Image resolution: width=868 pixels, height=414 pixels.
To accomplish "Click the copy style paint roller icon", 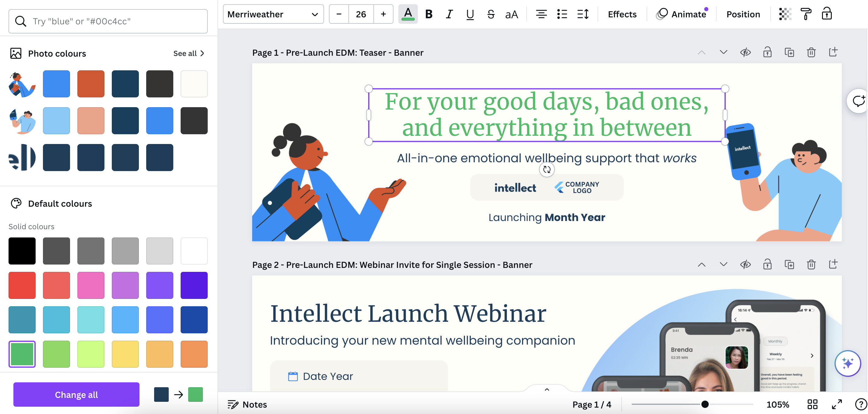I will [x=806, y=14].
